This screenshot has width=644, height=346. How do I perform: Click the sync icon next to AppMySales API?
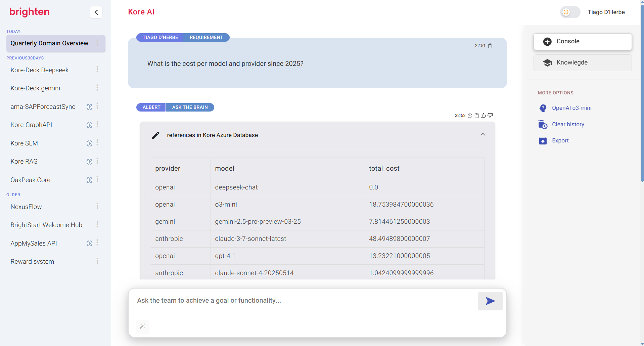pos(89,244)
